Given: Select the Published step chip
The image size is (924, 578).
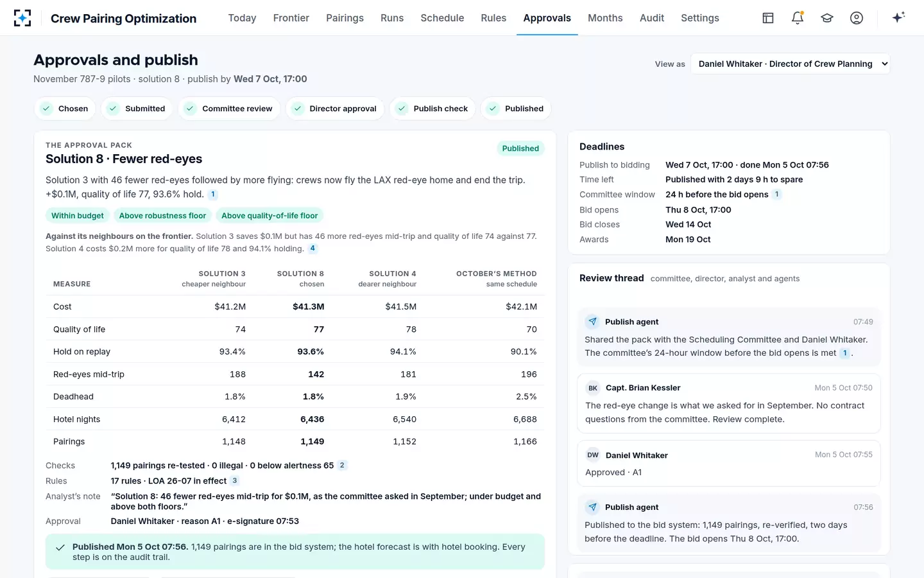Looking at the screenshot, I should click(516, 109).
